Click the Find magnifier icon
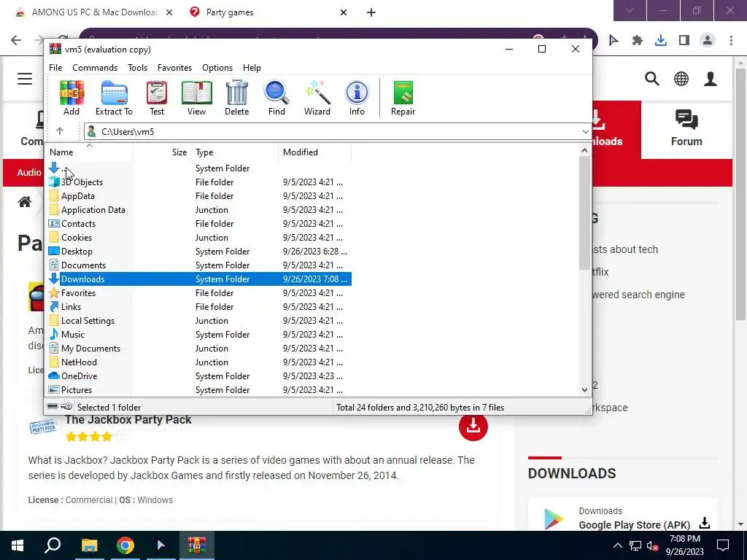Screen dimensions: 747x560 point(276,98)
